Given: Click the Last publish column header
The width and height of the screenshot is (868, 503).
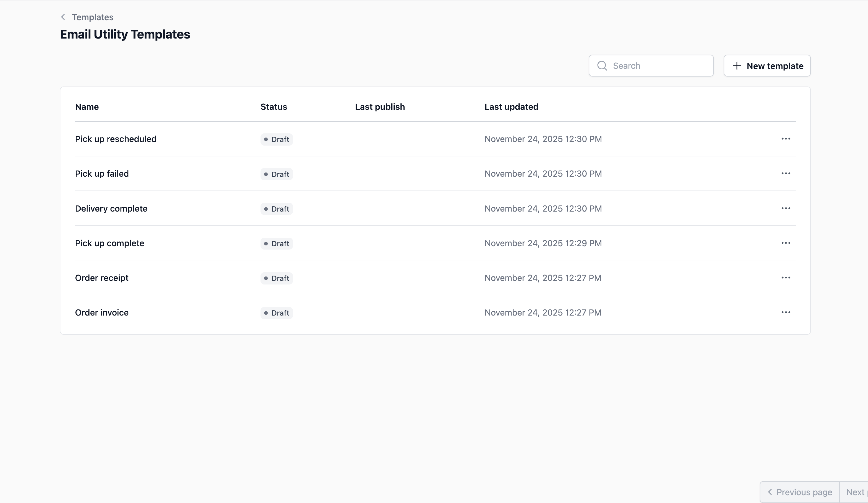Looking at the screenshot, I should pyautogui.click(x=380, y=107).
